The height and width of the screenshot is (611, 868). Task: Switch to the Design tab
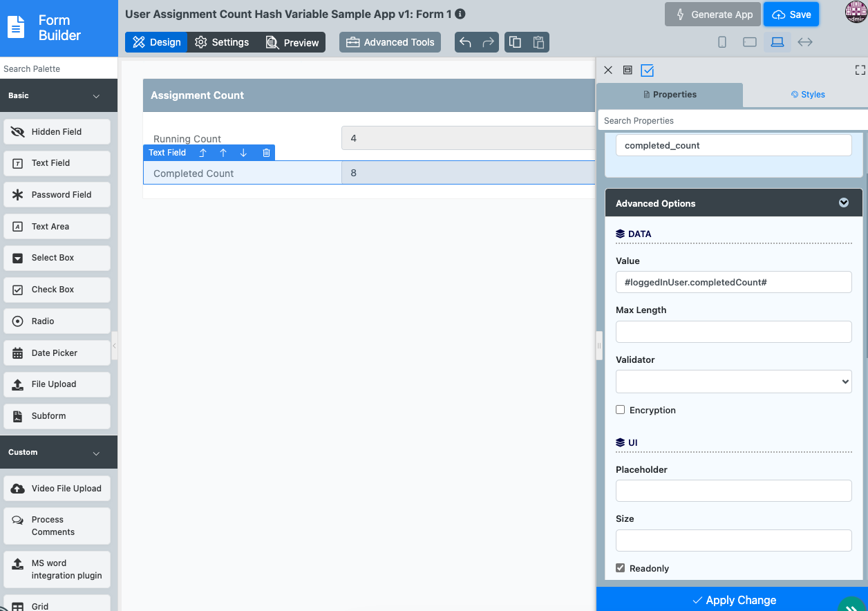pyautogui.click(x=156, y=42)
